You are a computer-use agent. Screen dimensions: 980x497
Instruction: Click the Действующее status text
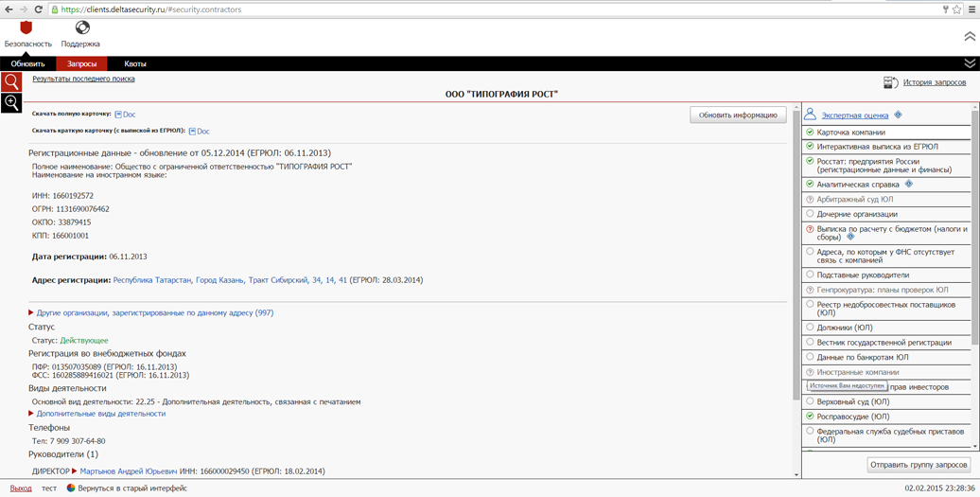click(x=84, y=341)
